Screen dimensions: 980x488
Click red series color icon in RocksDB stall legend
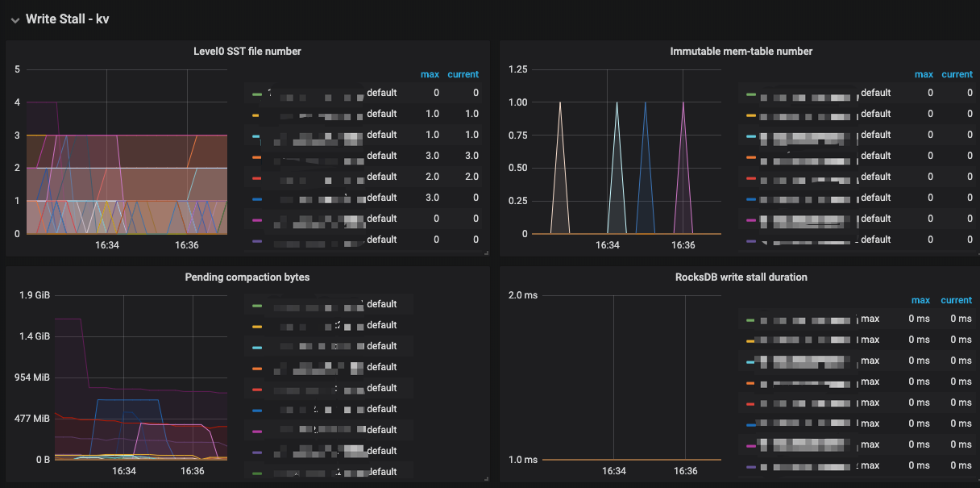751,403
